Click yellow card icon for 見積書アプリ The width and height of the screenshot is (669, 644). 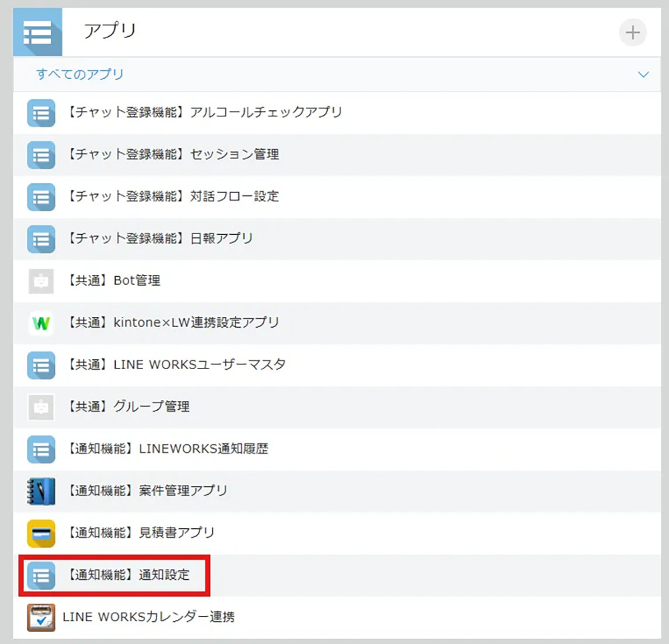coord(41,534)
